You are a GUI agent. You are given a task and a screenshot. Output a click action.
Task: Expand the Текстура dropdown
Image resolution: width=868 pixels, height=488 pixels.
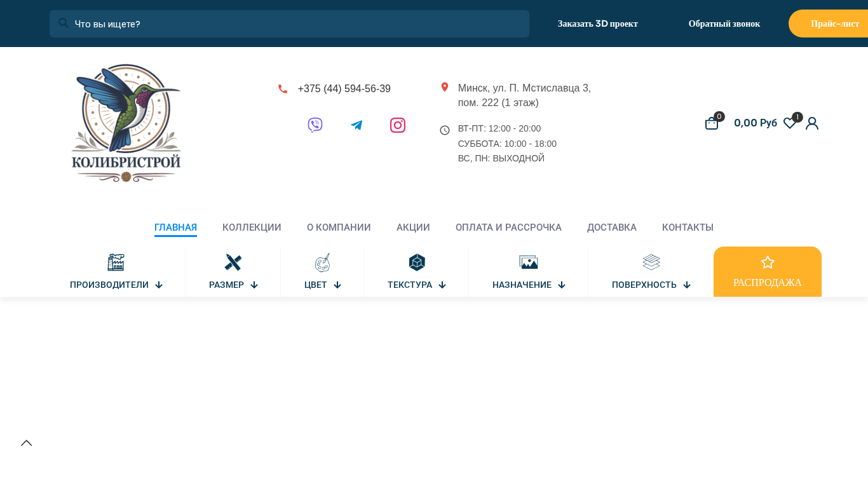pos(417,285)
